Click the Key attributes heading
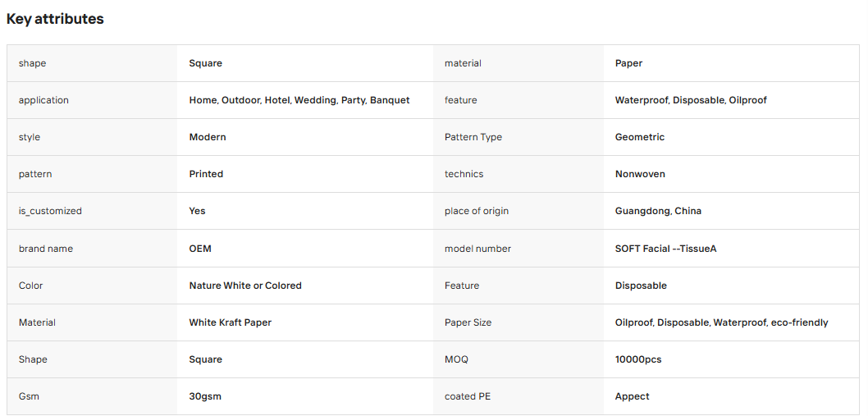Image resolution: width=868 pixels, height=416 pixels. pos(55,19)
